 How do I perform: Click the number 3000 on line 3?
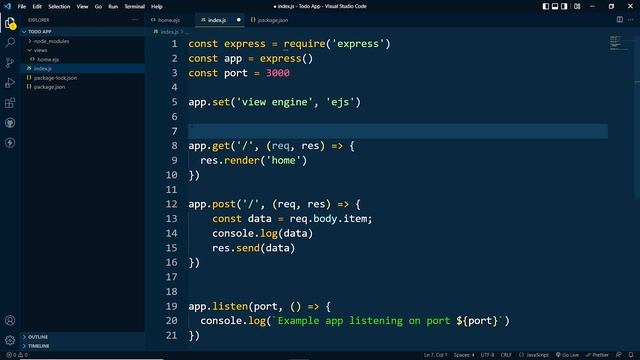point(278,73)
